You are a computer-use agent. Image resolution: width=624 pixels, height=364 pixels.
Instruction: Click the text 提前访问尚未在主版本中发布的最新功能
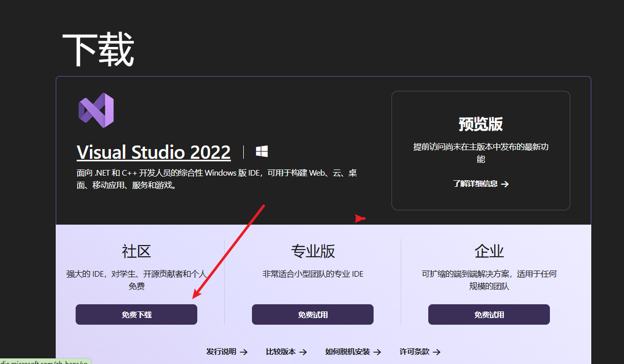[480, 153]
